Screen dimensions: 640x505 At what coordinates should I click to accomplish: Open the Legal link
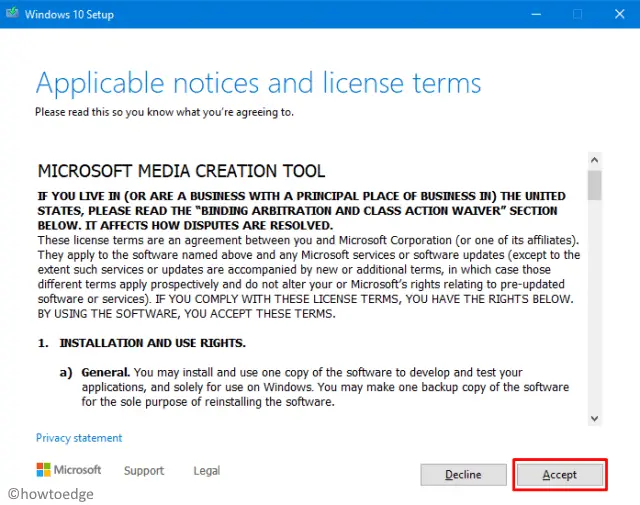pyautogui.click(x=207, y=470)
